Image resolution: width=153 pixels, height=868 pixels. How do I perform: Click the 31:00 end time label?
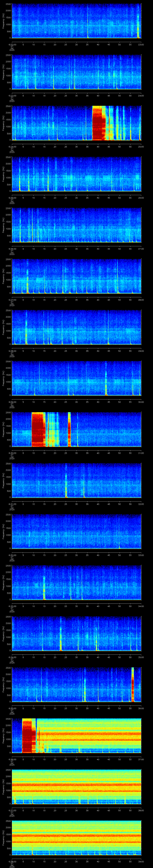tap(141, 453)
